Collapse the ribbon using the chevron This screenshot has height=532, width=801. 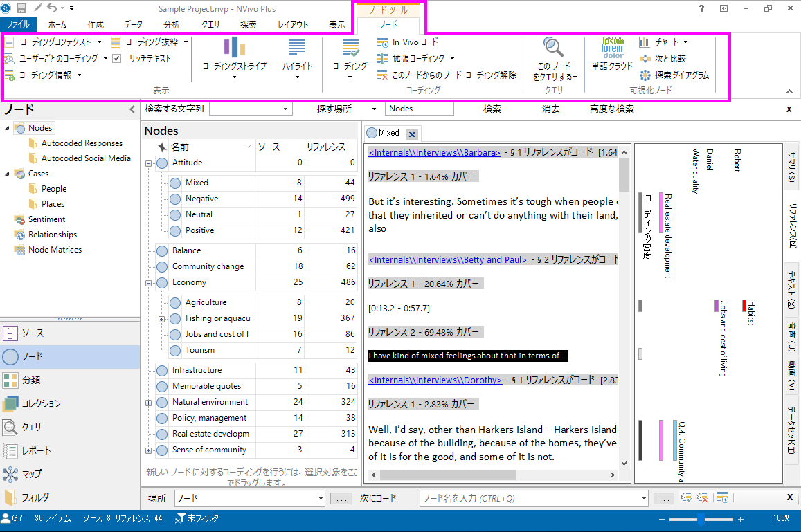pos(789,91)
